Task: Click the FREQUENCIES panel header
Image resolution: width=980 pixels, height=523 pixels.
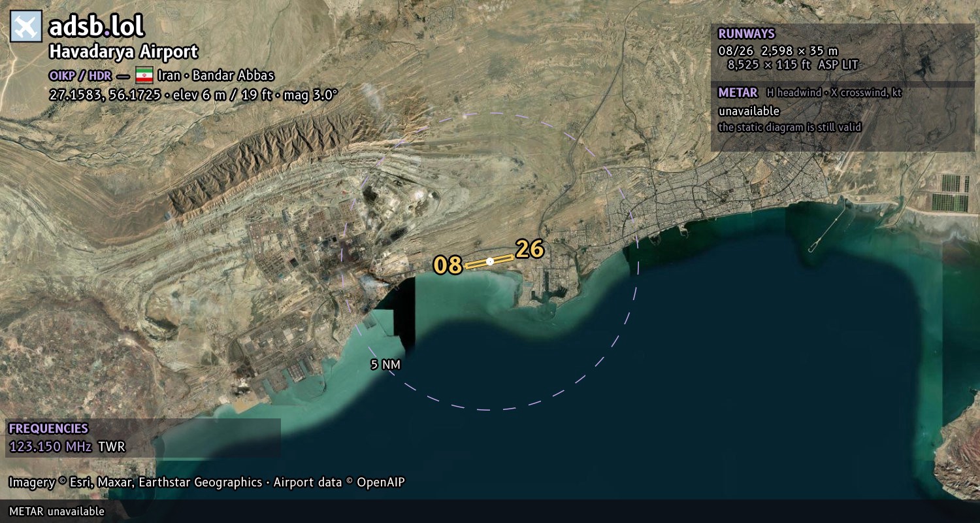Action: coord(48,429)
